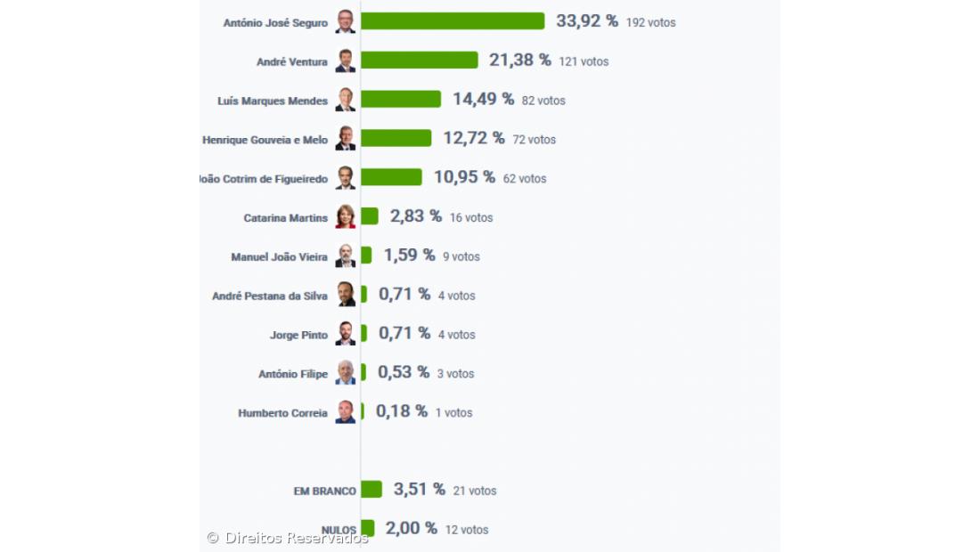Screen dimensions: 980x552
Task: Click António José Seguro's portrait photo
Action: [345, 22]
